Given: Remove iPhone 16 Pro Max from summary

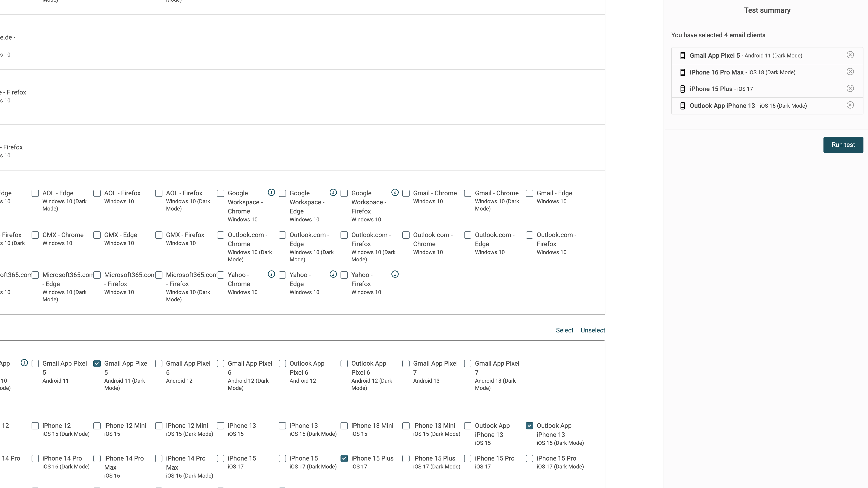Looking at the screenshot, I should [850, 72].
